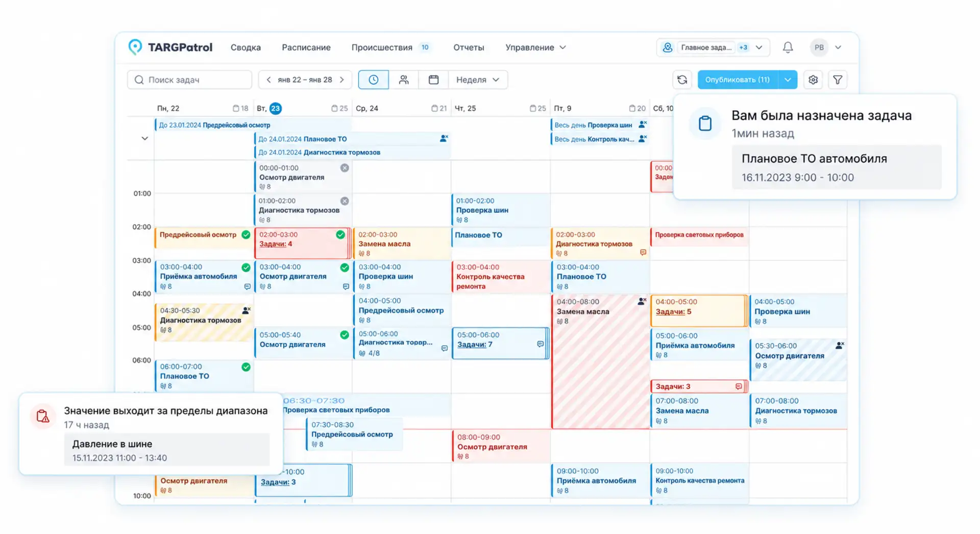Open settings gear in toolbar
The height and width of the screenshot is (534, 980).
click(x=813, y=80)
